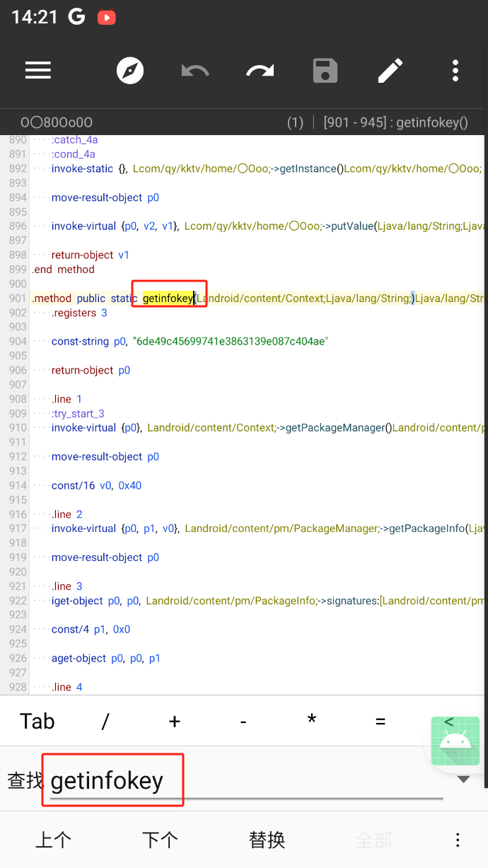Open the top toolbar overflow menu
The image size is (488, 868).
[455, 70]
